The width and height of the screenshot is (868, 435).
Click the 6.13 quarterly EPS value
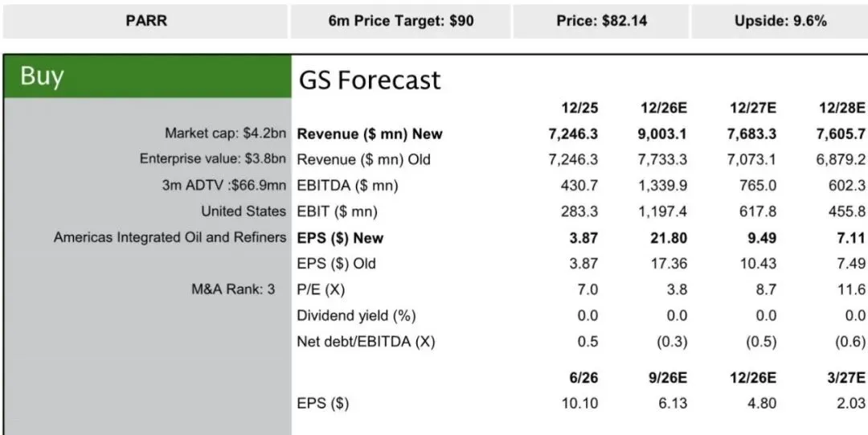(x=674, y=404)
